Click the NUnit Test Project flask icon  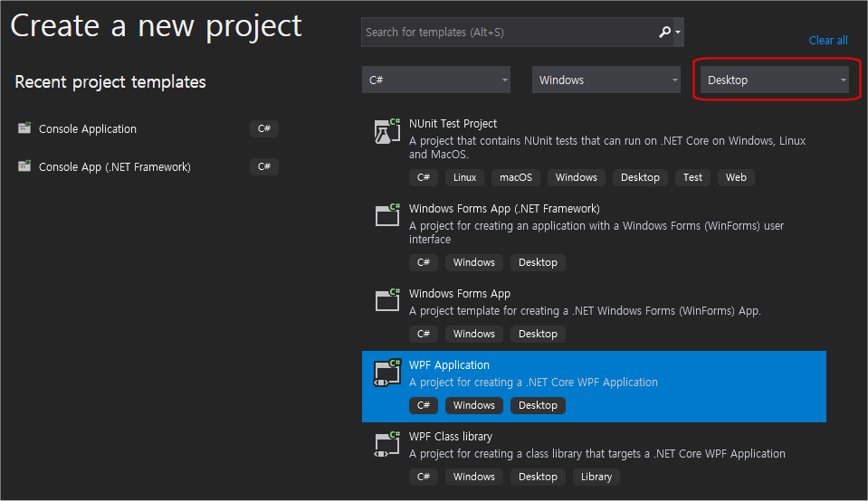coord(387,131)
